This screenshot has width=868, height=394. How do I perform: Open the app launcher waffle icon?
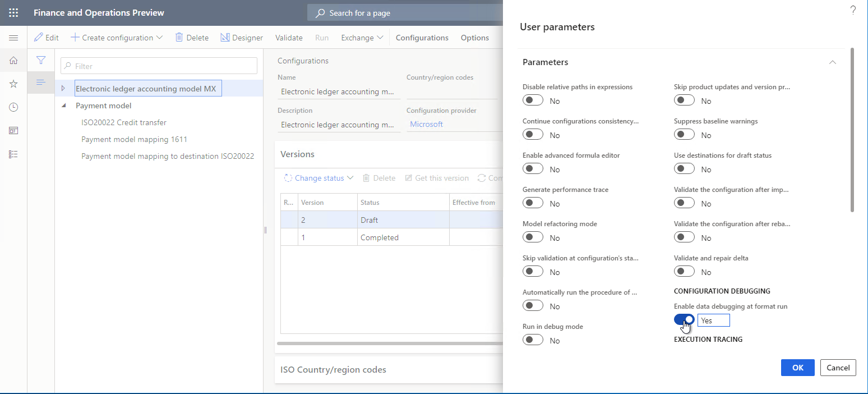coord(13,12)
